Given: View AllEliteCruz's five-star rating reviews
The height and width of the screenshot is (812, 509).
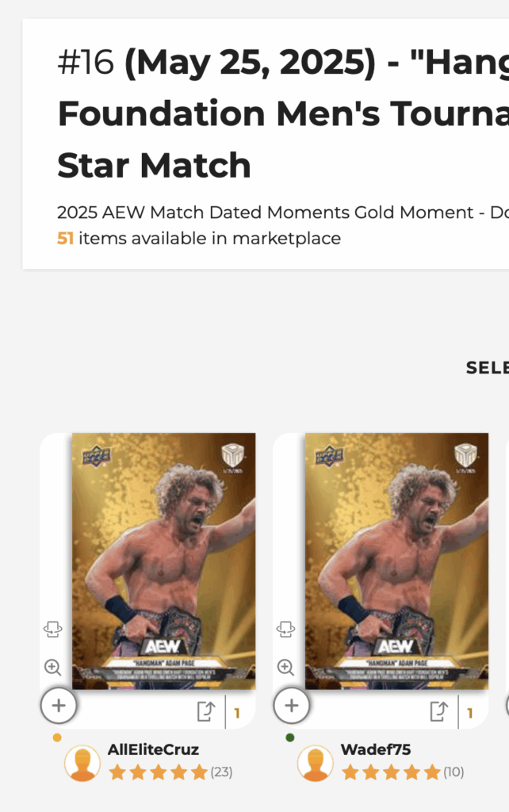Looking at the screenshot, I should [x=170, y=772].
